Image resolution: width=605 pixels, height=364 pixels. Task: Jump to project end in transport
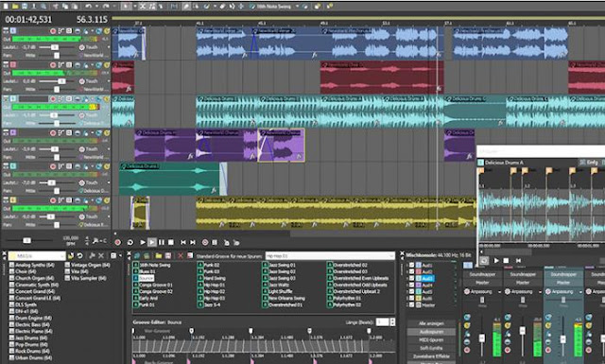pos(193,242)
